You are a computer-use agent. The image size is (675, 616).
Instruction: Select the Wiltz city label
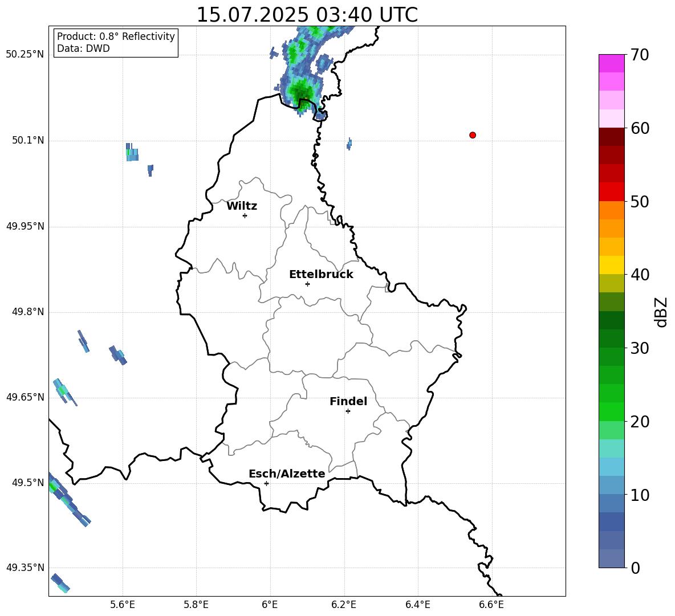[242, 206]
